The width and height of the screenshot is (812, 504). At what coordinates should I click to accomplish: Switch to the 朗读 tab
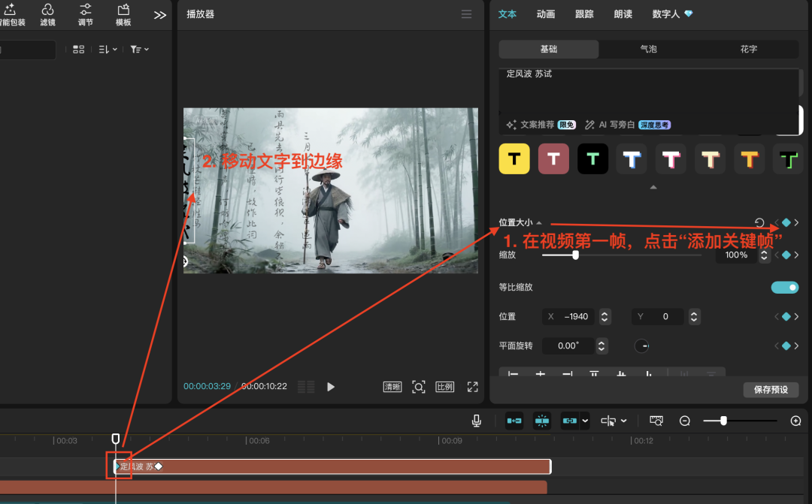click(623, 14)
